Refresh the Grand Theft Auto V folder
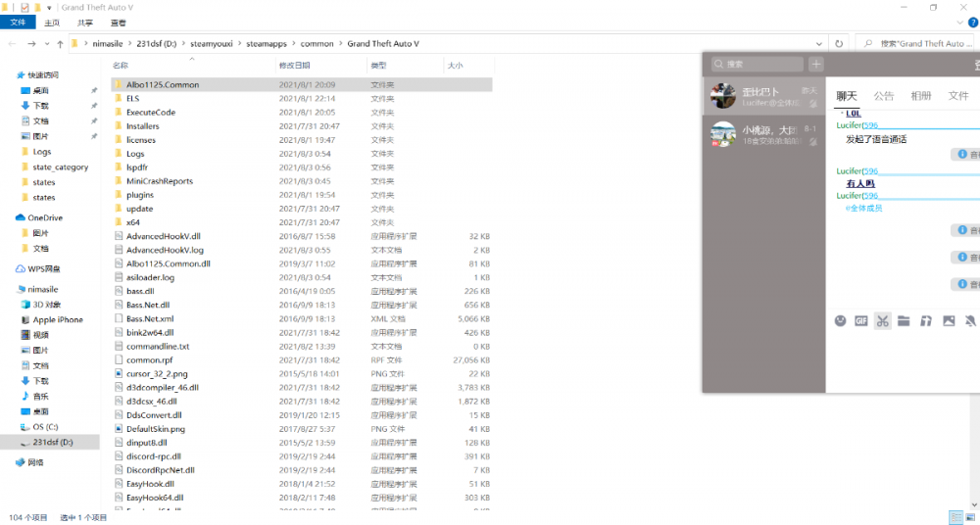 coord(839,44)
